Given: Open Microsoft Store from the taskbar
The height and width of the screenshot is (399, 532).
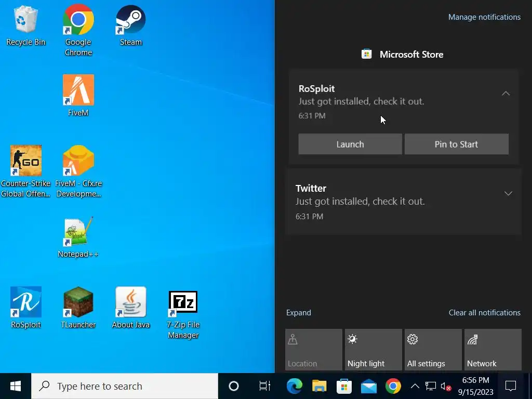Looking at the screenshot, I should (344, 386).
